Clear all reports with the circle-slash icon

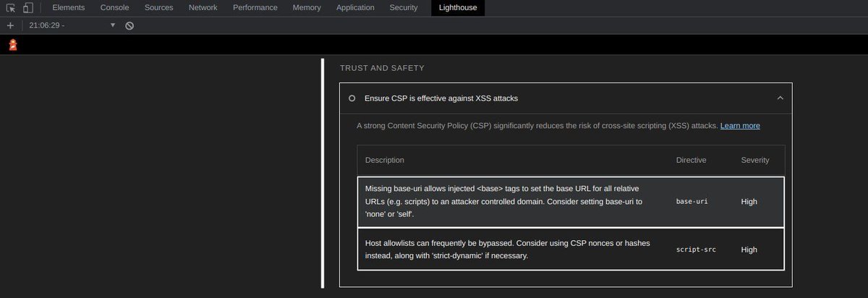tap(129, 25)
